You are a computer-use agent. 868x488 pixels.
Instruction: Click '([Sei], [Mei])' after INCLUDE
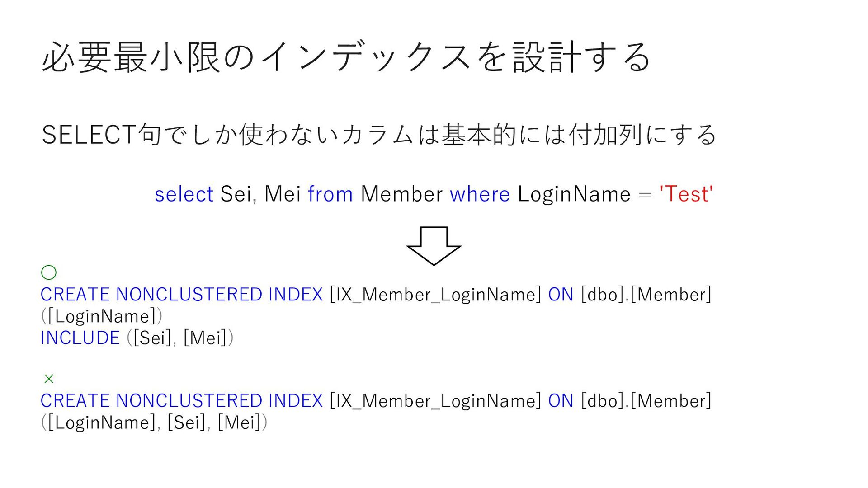(180, 338)
